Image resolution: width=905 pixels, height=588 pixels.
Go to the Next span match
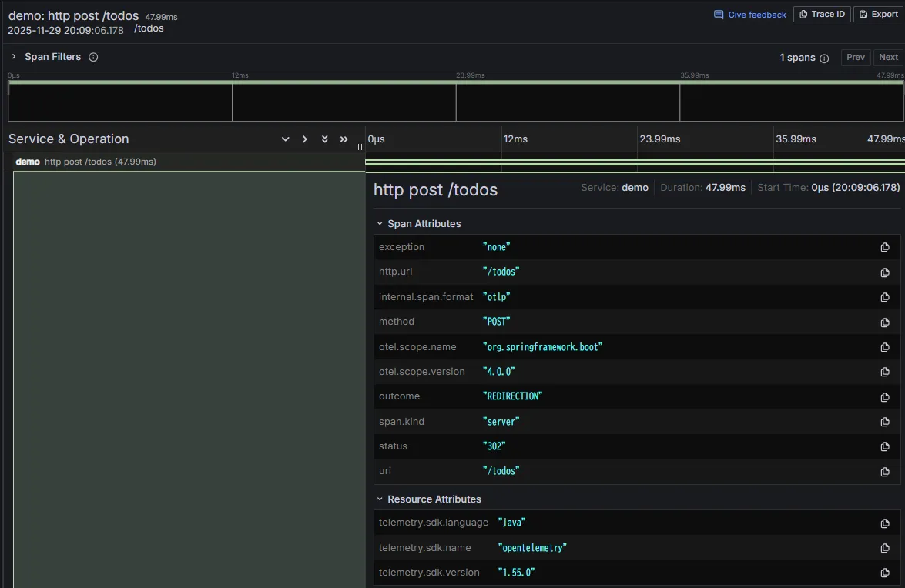coord(888,57)
